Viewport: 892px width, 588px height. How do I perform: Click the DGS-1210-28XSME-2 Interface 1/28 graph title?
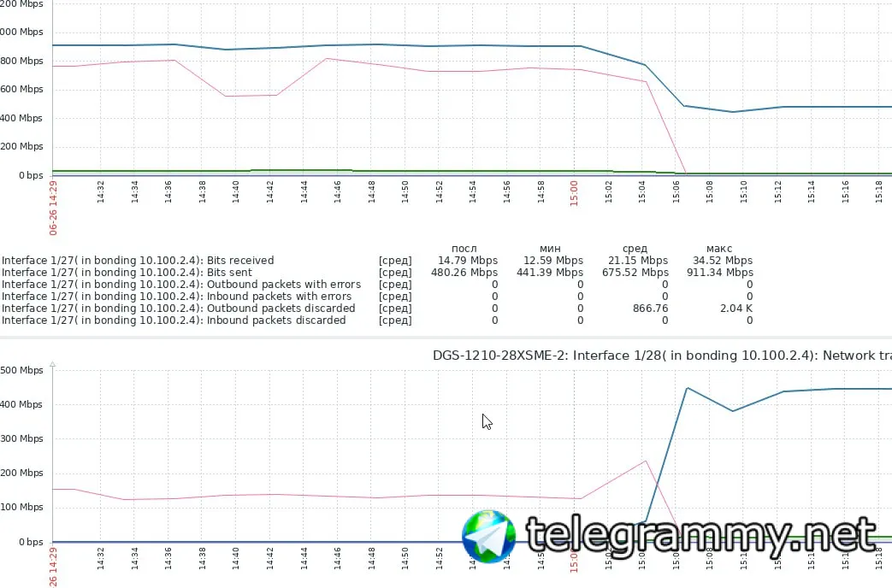pyautogui.click(x=662, y=356)
